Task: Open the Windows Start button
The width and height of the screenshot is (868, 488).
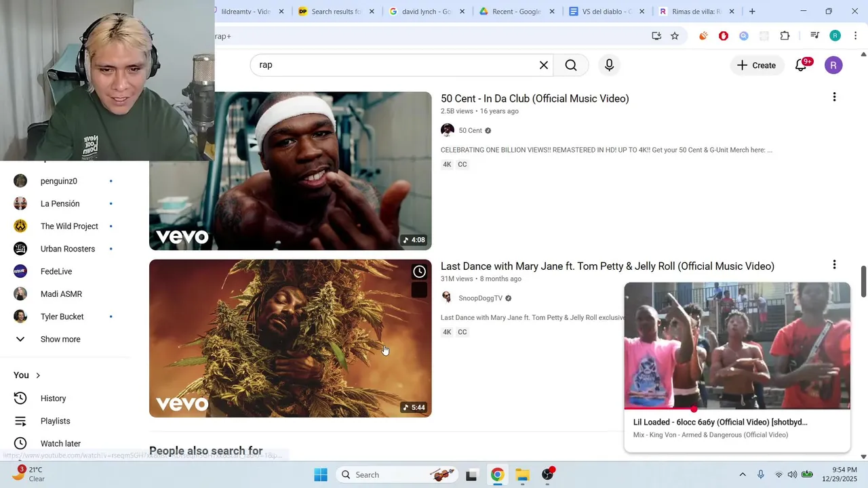Action: pyautogui.click(x=321, y=474)
